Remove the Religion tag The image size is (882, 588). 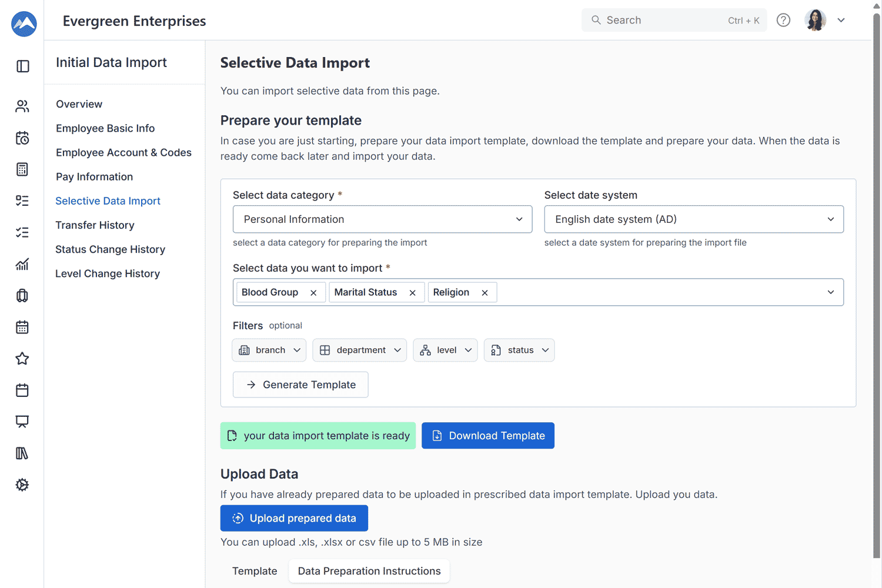pyautogui.click(x=485, y=293)
